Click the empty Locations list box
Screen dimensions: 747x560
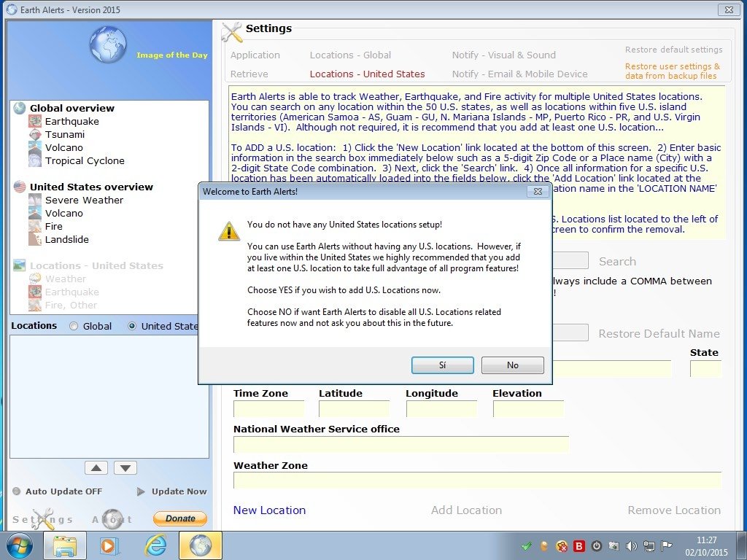click(x=109, y=397)
